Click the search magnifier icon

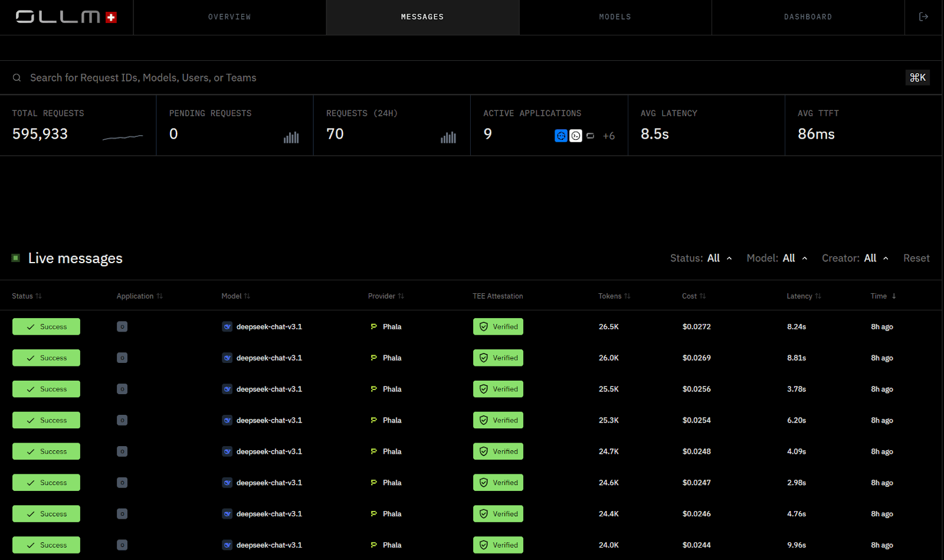17,78
